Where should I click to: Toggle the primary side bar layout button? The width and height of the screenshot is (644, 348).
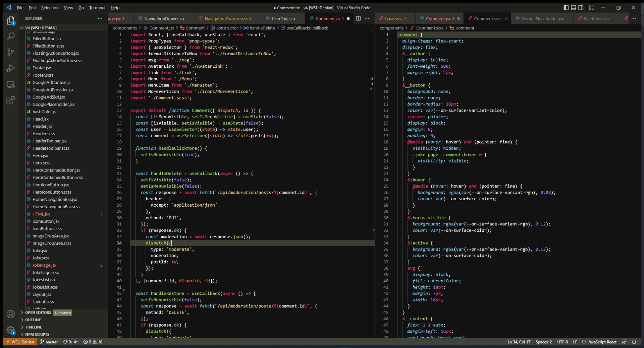click(x=566, y=8)
